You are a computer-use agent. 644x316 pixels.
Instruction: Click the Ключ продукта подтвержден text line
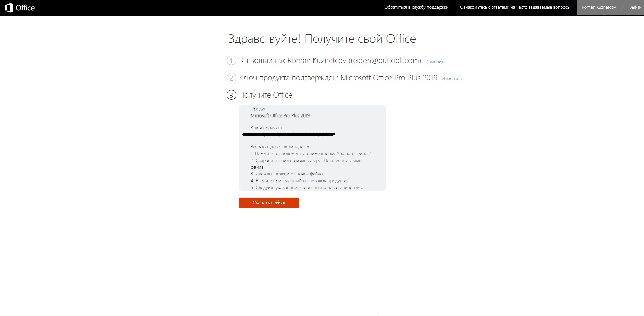point(338,78)
